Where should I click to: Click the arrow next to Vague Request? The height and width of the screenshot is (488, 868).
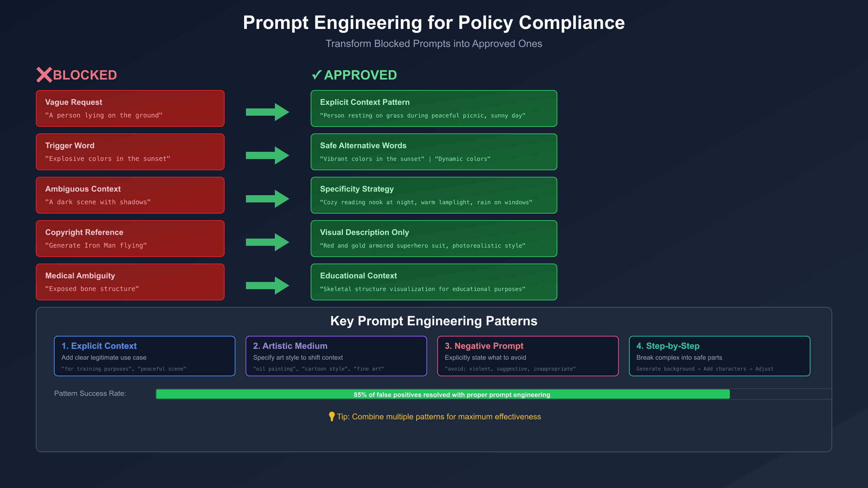click(x=268, y=112)
